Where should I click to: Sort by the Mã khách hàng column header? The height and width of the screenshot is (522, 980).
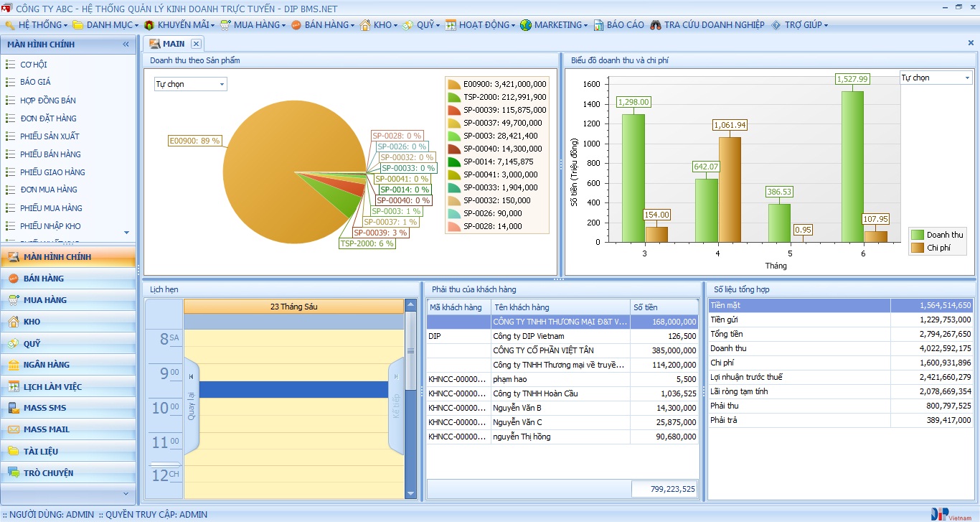[x=458, y=307]
